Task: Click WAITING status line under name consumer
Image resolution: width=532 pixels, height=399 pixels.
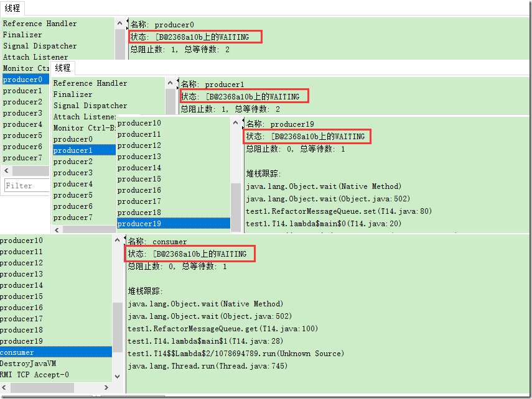Action: (187, 254)
